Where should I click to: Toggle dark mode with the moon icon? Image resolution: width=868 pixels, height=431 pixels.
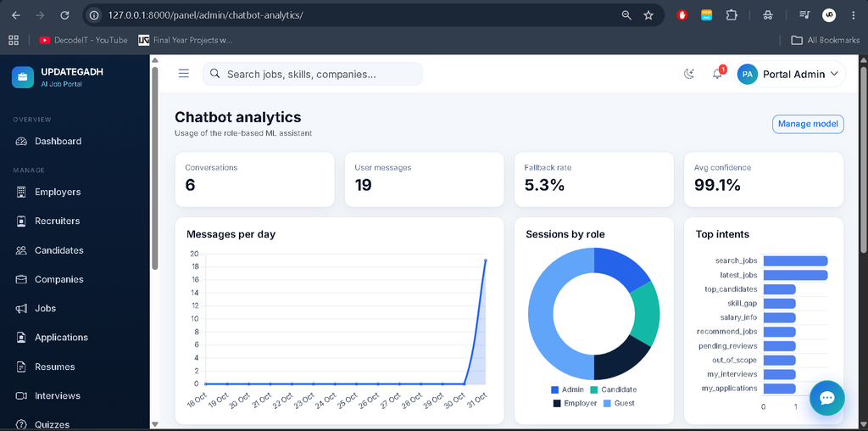(x=689, y=74)
